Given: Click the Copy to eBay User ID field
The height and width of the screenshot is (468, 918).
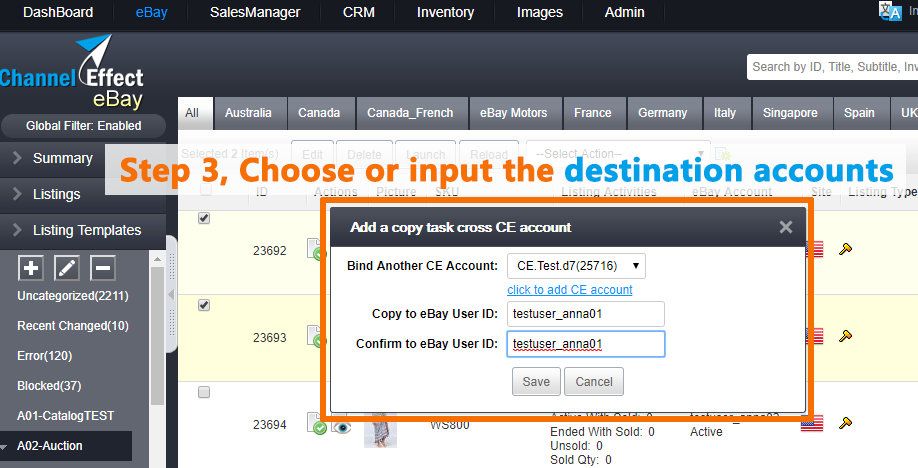Looking at the screenshot, I should coord(585,314).
